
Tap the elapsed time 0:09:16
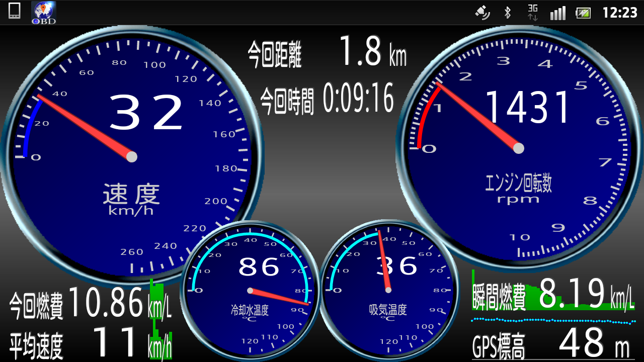359,98
